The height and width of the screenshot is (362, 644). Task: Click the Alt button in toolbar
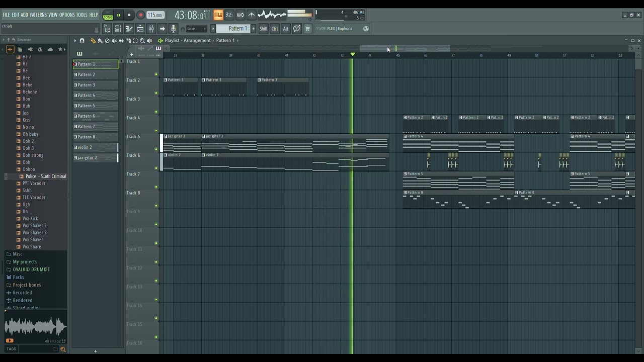(x=286, y=29)
